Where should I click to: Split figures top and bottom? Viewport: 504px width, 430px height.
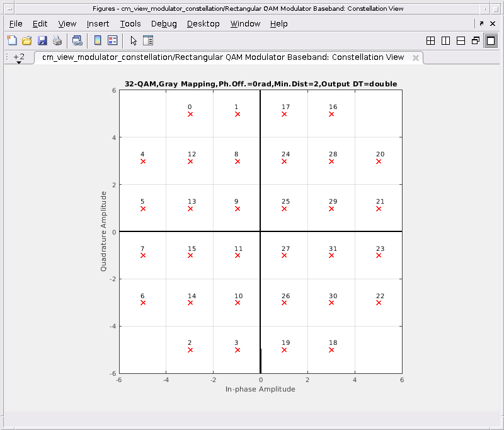(461, 40)
